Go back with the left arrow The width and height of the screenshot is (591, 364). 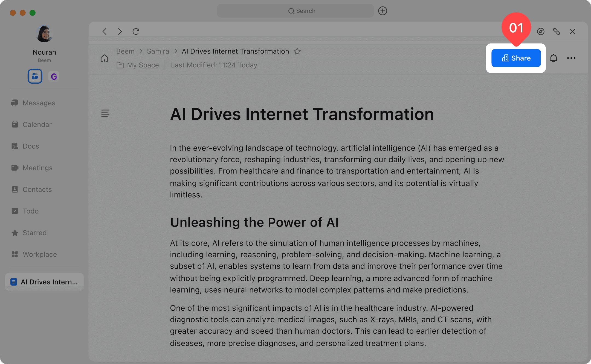[105, 31]
